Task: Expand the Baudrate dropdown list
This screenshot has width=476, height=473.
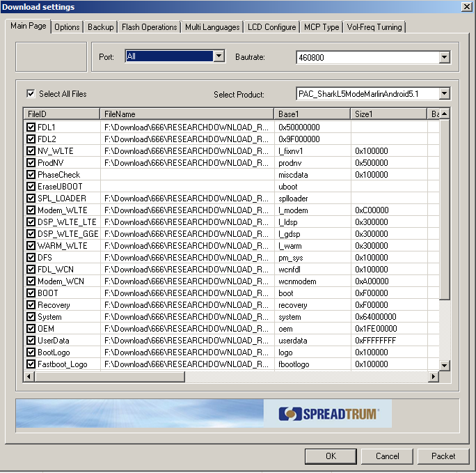Action: click(444, 58)
